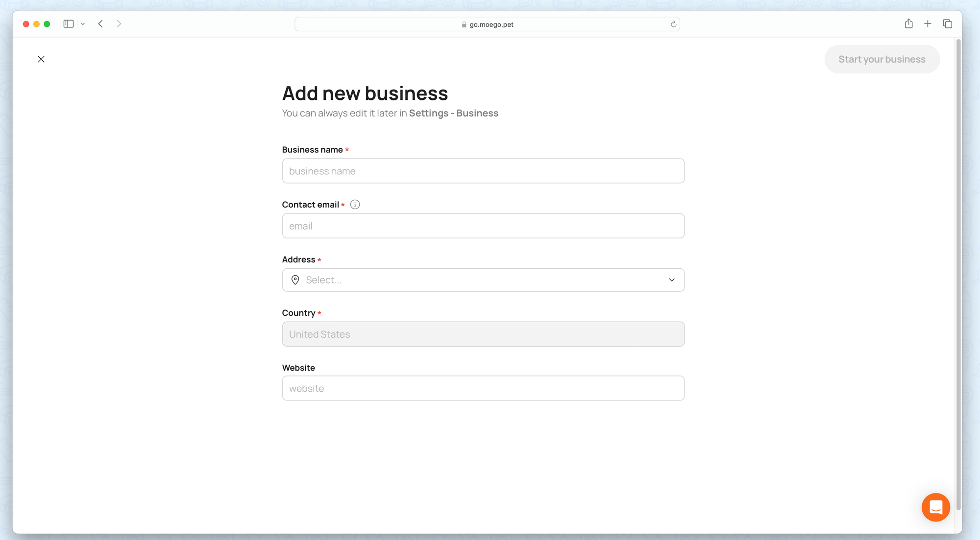Click the Website input field
This screenshot has width=980, height=540.
click(x=483, y=389)
